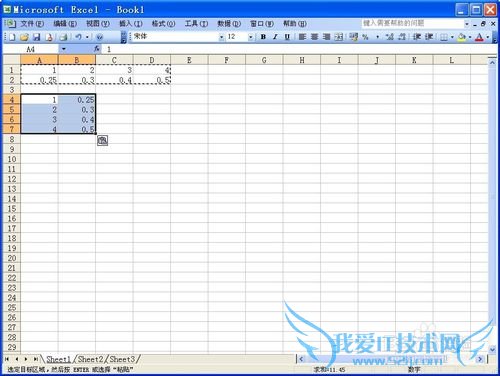
Task: Decrease cell indent
Action: pyautogui.click(x=417, y=37)
